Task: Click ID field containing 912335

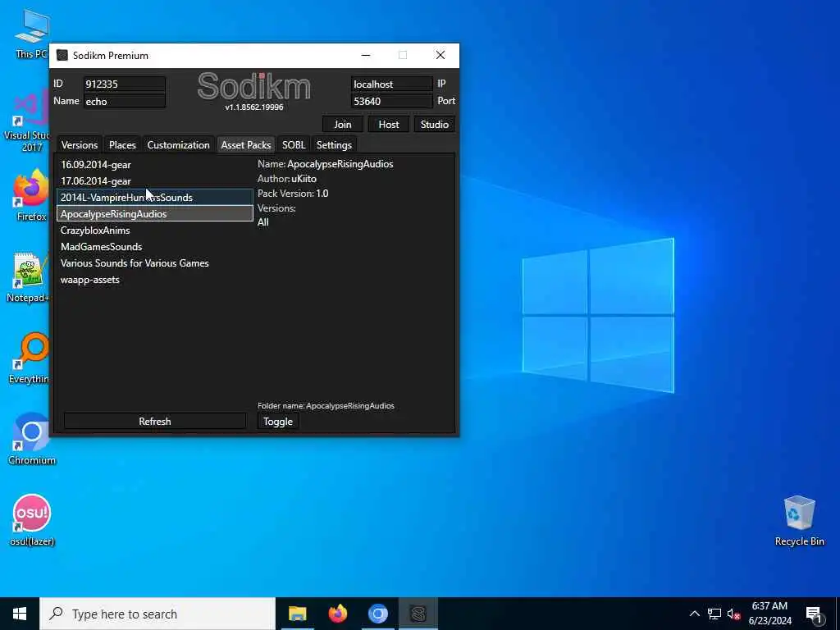Action: (x=125, y=84)
